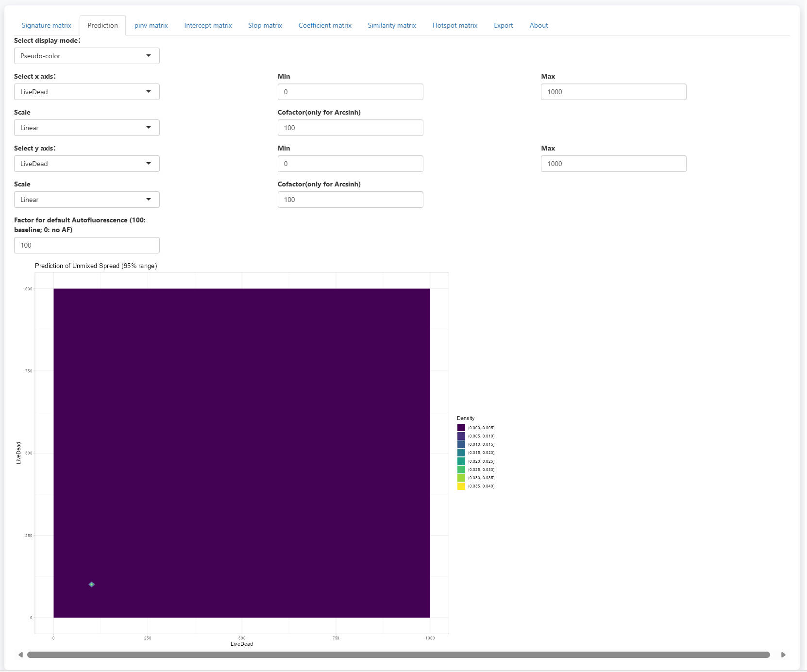
Task: Open the Signature matrix tab
Action: coord(46,25)
